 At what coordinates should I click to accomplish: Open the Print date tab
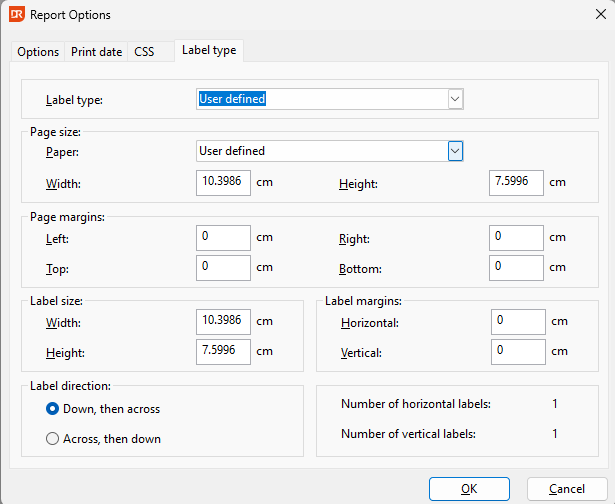(x=96, y=51)
